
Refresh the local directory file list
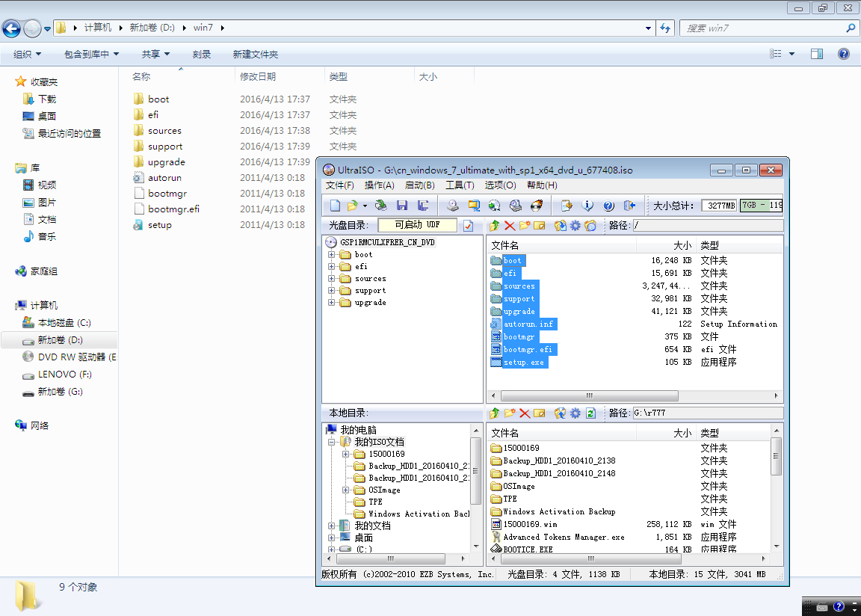[x=591, y=413]
